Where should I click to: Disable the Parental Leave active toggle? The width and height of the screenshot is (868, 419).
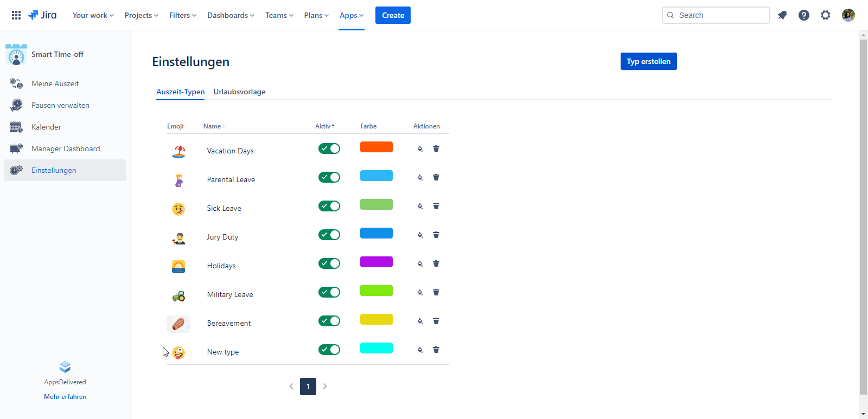click(x=329, y=177)
